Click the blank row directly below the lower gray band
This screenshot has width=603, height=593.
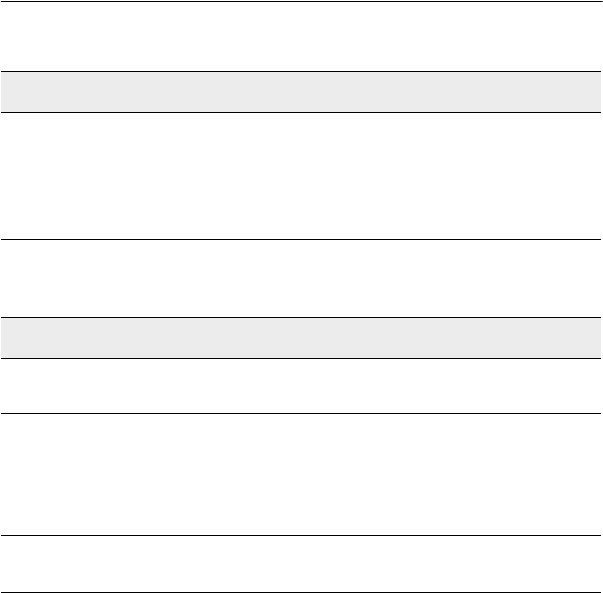(x=301, y=386)
